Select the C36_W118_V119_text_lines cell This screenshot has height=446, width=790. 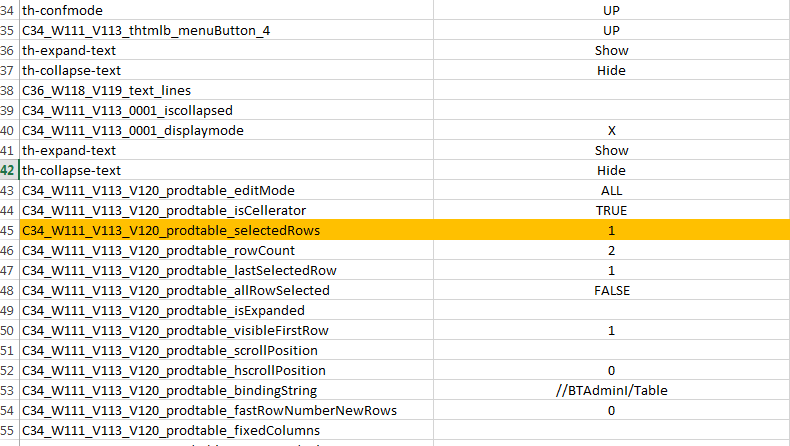click(226, 90)
